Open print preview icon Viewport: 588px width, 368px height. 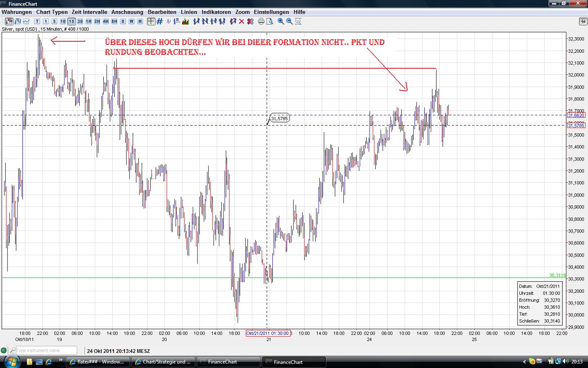[x=270, y=21]
